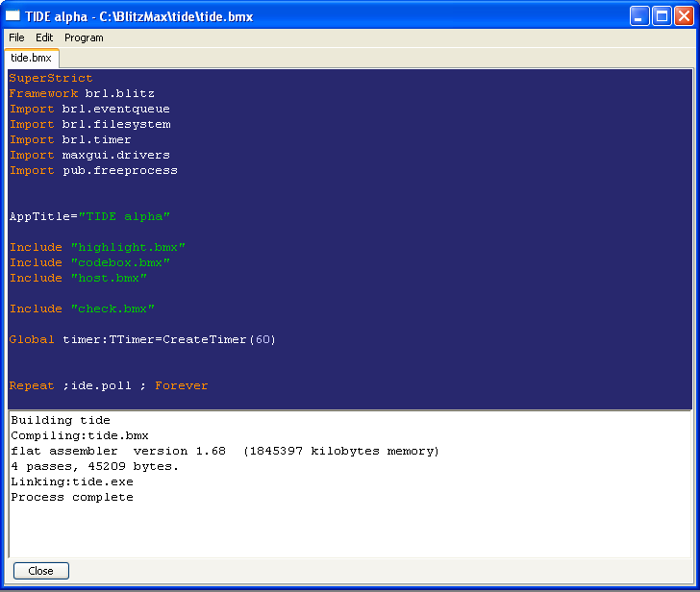Open the Edit menu
The image size is (700, 592).
[x=44, y=37]
